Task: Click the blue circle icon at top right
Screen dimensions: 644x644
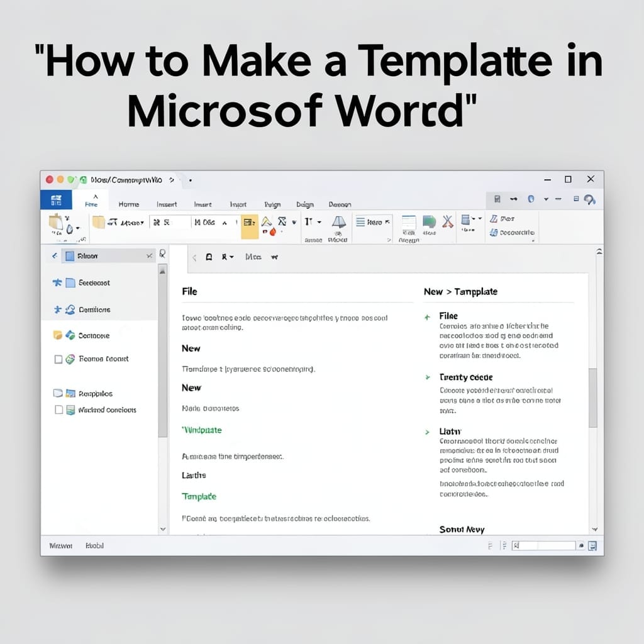Action: click(x=531, y=199)
